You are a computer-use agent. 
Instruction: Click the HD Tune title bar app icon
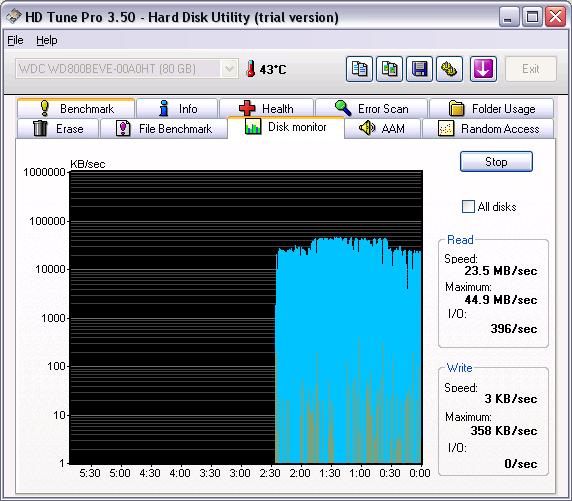coord(14,16)
